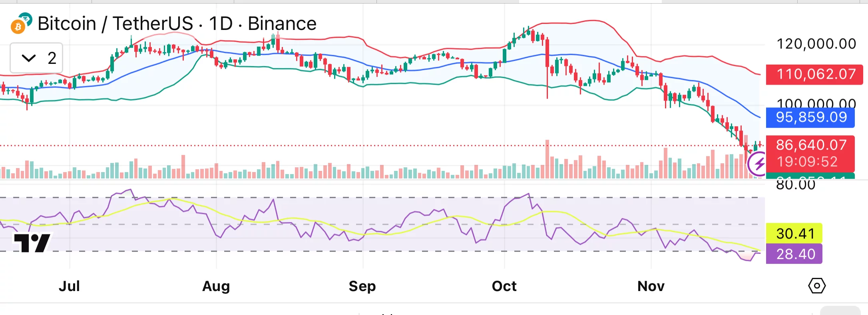868x315 pixels.
Task: Click Sep on the time axis
Action: pyautogui.click(x=362, y=286)
